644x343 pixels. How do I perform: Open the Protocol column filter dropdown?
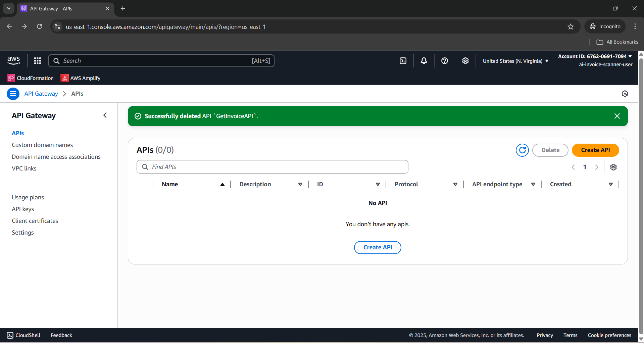(x=455, y=184)
